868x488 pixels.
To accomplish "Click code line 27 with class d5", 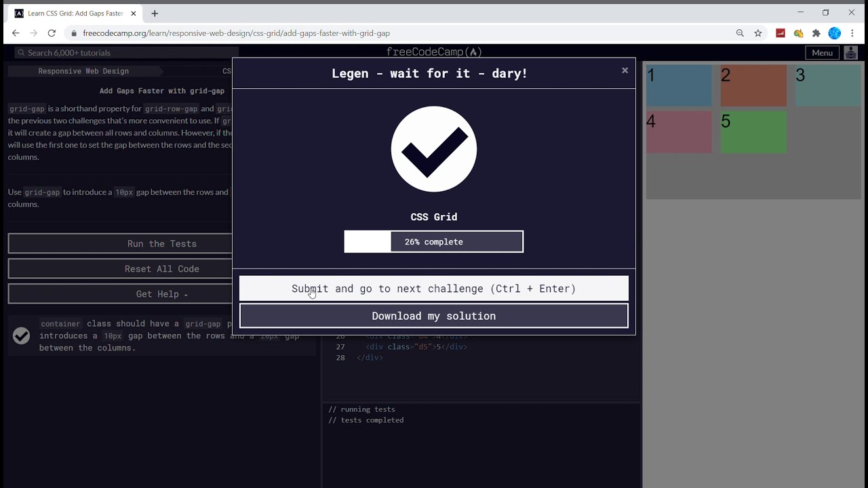I will 416,347.
